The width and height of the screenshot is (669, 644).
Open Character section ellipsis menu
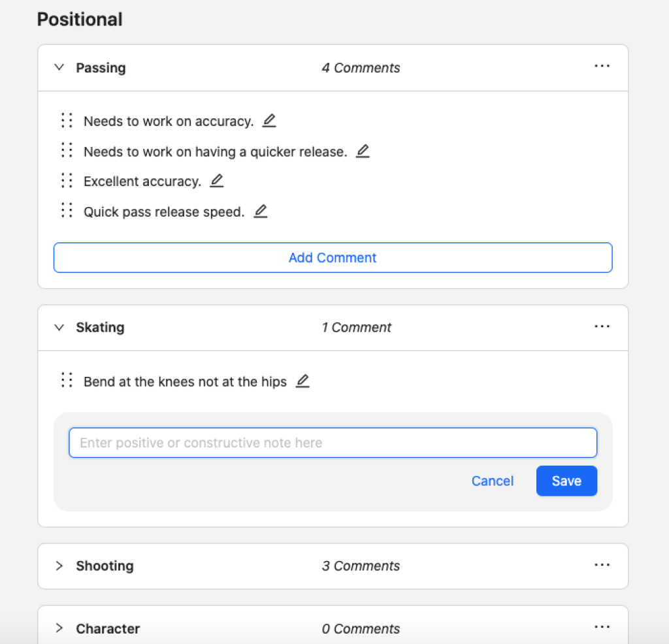[602, 628]
